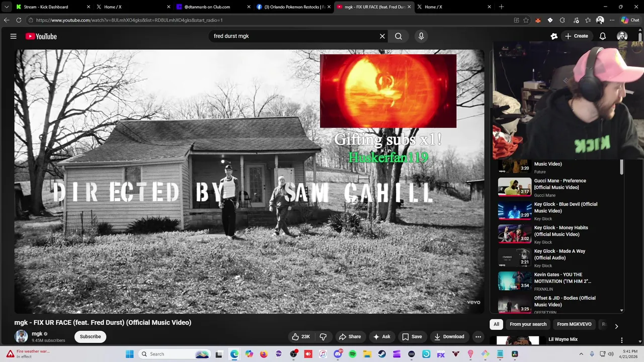Open Gucci Mane - Preference video thumbnail
Viewport: 644px width, 362px height.
pos(515,187)
